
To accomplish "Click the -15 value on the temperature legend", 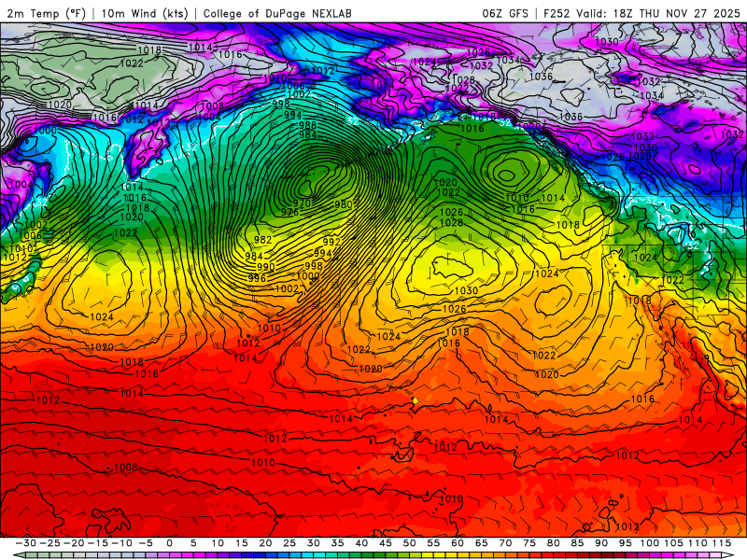I will [x=97, y=543].
